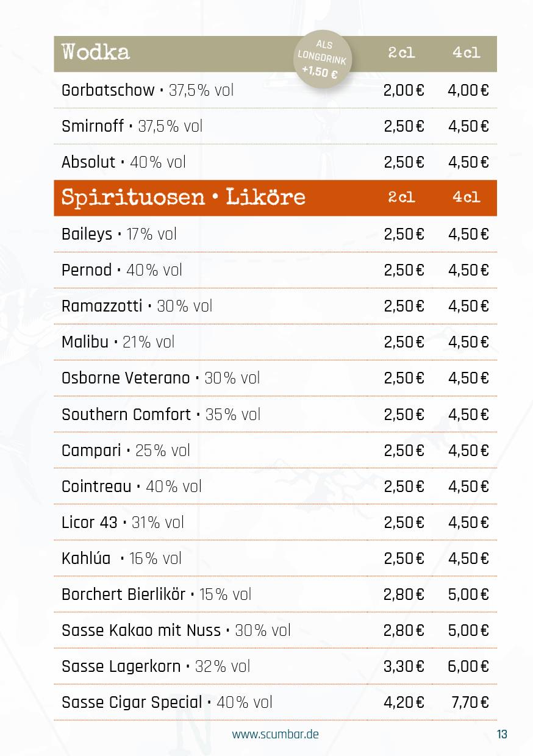Select the Cointreau 40% vol entry
This screenshot has height=756, width=533.
[132, 487]
